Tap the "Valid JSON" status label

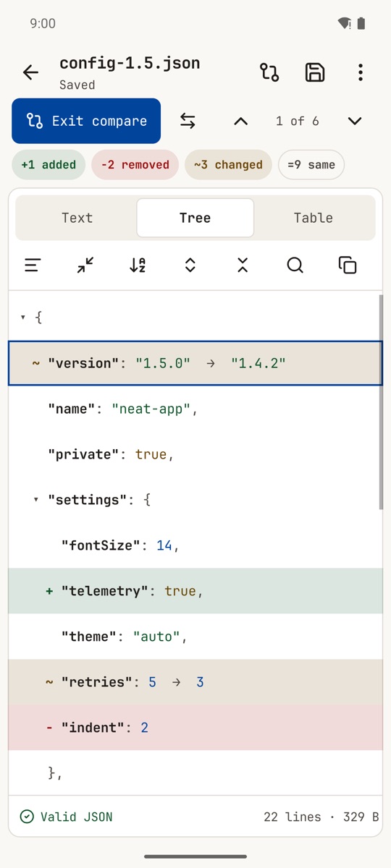tap(76, 817)
